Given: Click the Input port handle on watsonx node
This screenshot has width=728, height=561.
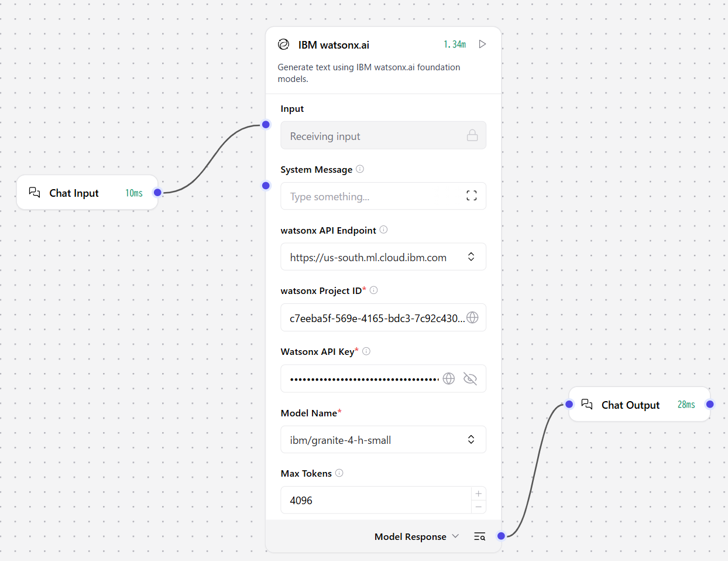Looking at the screenshot, I should tap(266, 124).
